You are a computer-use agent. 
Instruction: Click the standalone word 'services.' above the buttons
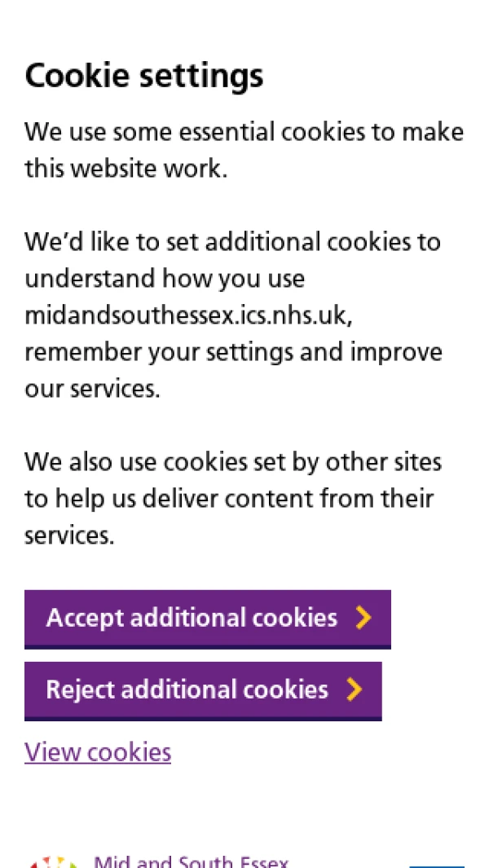(x=69, y=535)
